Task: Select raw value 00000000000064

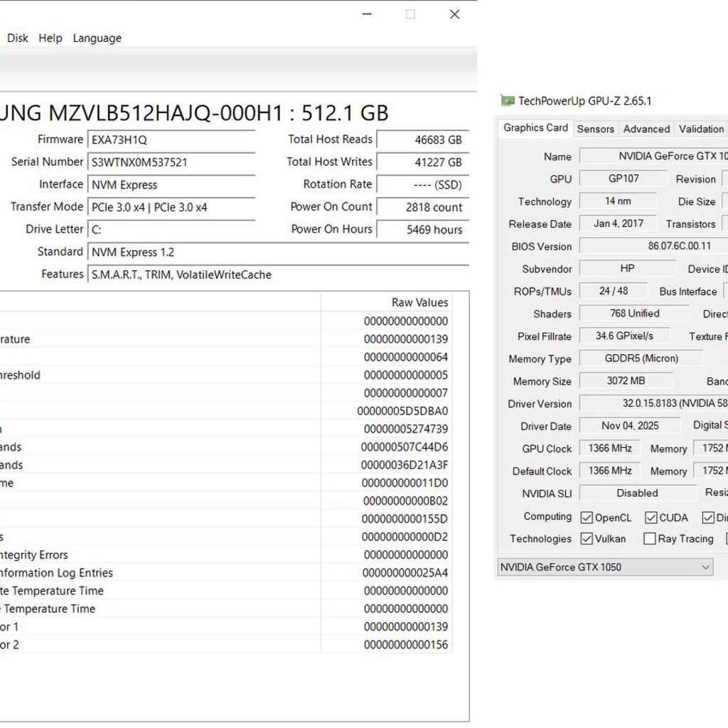Action: pos(406,357)
